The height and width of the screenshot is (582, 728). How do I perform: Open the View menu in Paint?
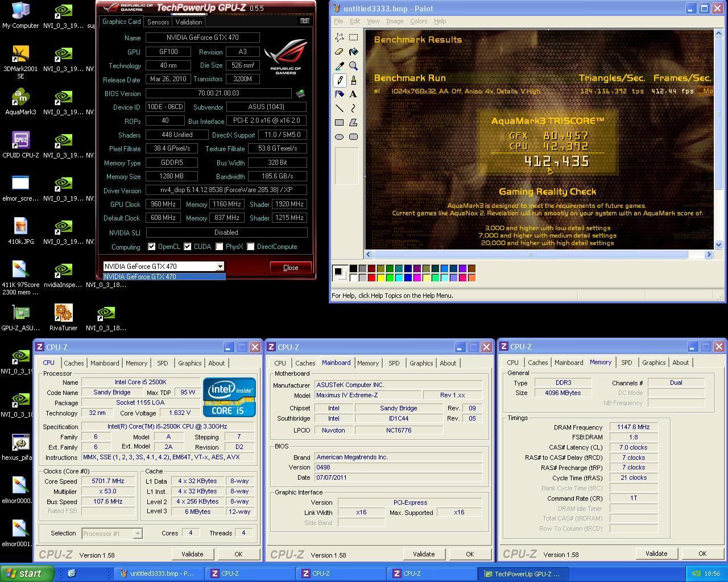(x=373, y=21)
